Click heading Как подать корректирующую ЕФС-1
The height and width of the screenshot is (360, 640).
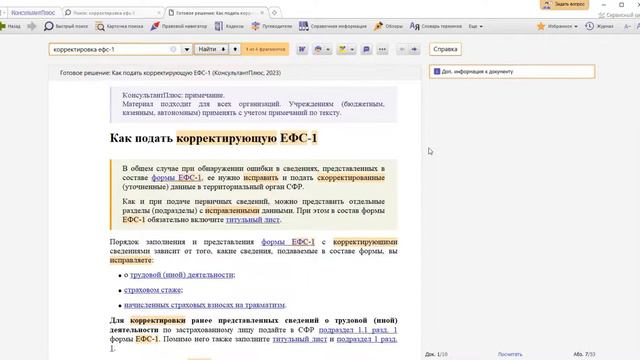(213, 138)
